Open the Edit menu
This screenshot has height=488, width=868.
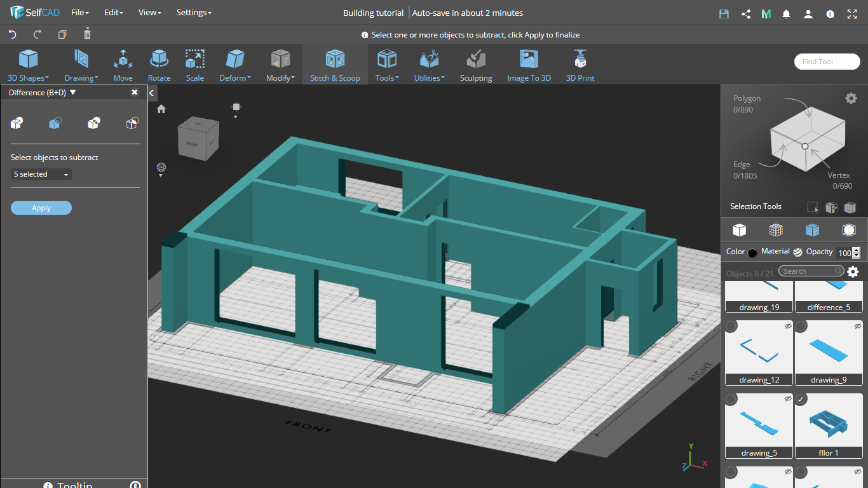click(113, 13)
